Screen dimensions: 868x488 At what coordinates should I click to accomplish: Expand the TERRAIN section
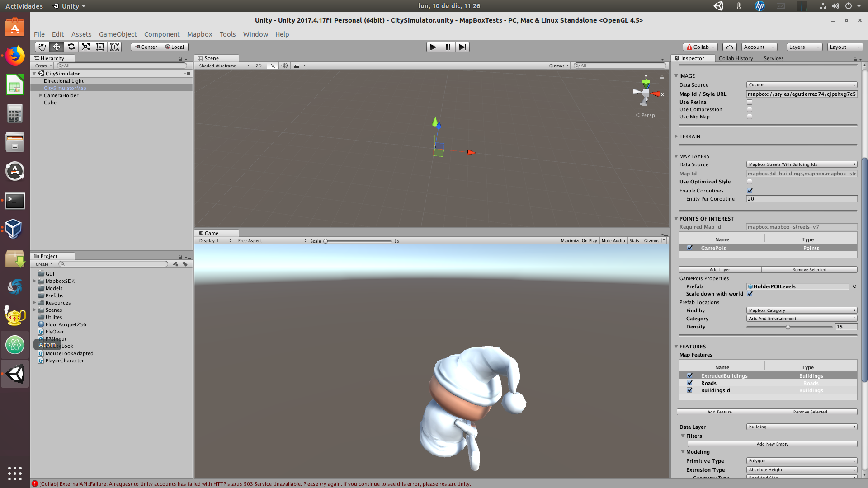tap(676, 136)
